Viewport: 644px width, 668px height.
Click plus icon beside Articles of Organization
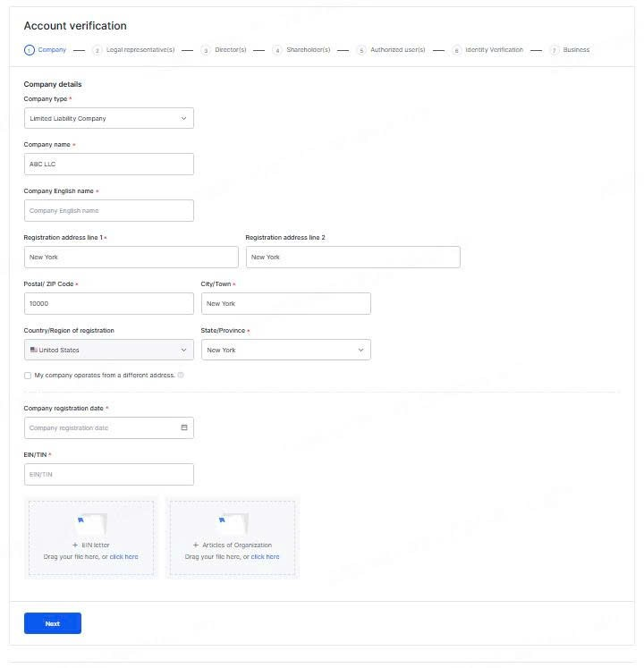pyautogui.click(x=196, y=545)
